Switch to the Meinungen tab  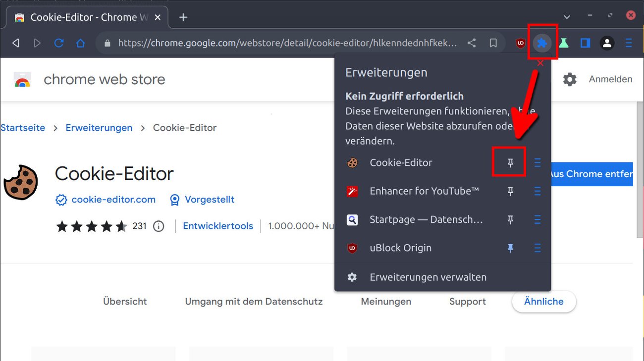tap(385, 301)
